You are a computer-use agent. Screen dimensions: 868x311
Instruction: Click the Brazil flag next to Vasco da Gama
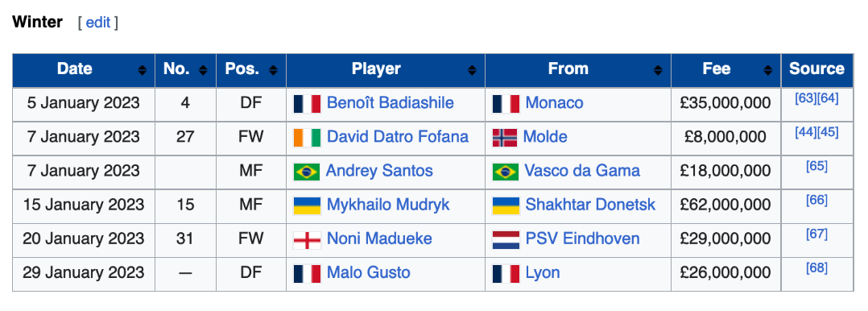point(506,172)
